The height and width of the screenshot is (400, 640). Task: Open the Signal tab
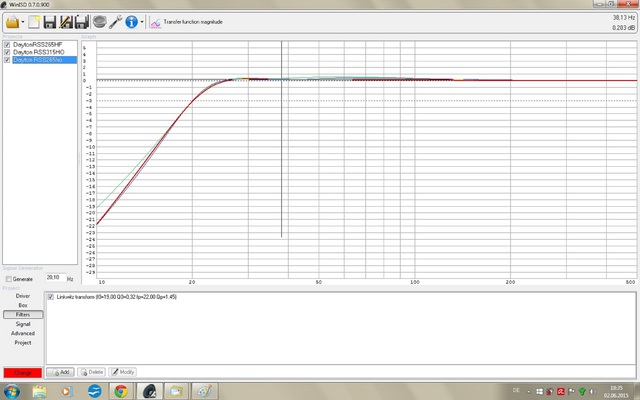(x=22, y=324)
